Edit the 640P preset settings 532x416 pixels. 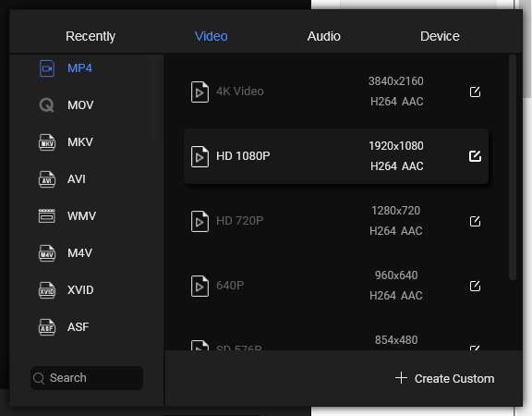(x=475, y=286)
